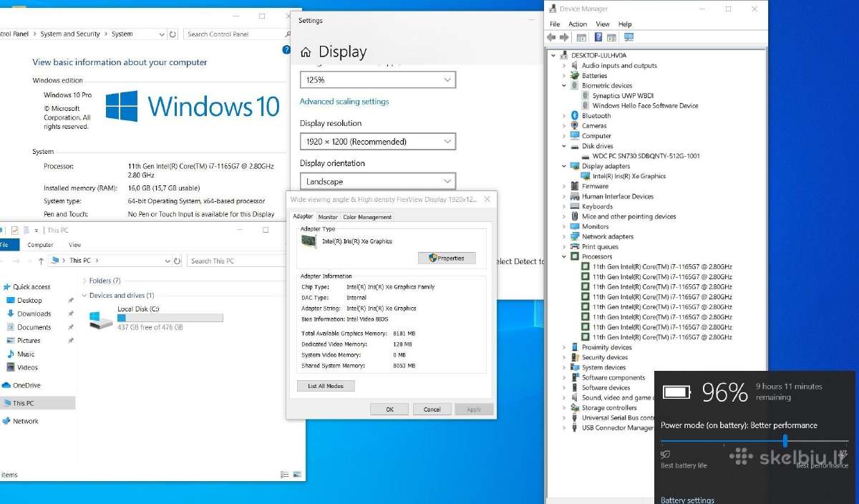Click the Local Disk (C:) usage bar
The image size is (859, 504).
[x=170, y=318]
